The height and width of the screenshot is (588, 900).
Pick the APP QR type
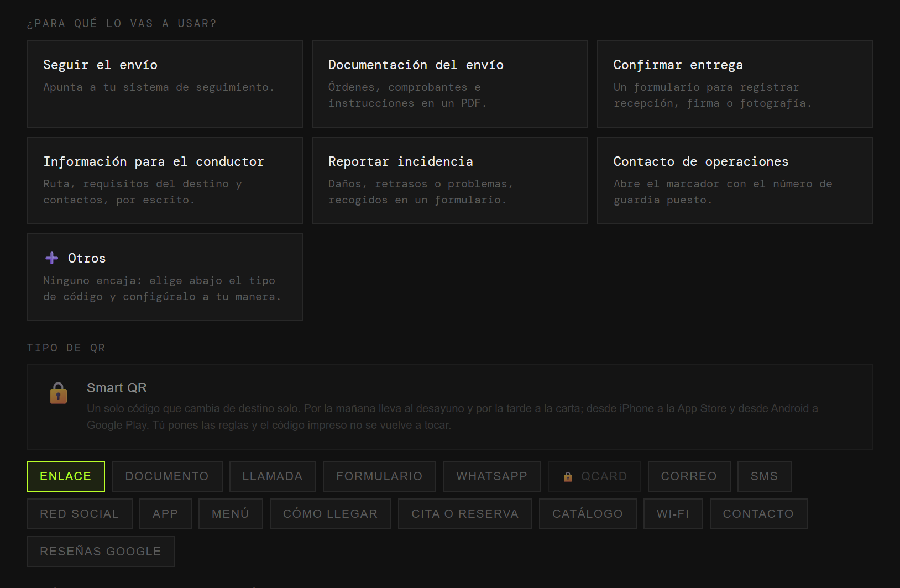point(165,514)
